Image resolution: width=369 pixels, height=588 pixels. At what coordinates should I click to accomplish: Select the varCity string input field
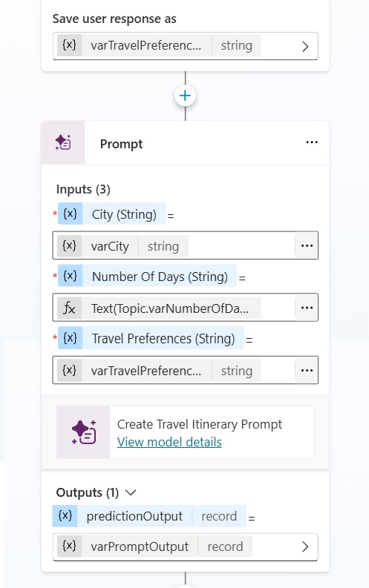[174, 245]
